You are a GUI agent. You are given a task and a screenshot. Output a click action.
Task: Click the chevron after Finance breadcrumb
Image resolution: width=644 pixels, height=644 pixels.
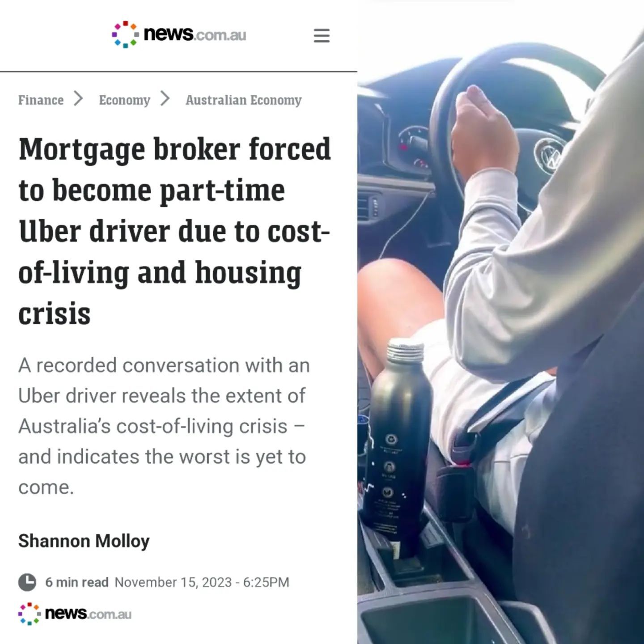(79, 98)
